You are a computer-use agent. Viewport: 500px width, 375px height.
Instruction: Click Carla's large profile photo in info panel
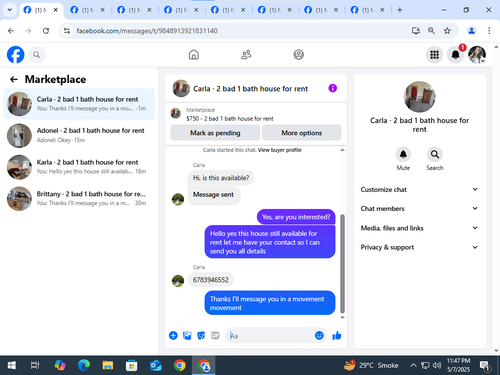tap(419, 97)
